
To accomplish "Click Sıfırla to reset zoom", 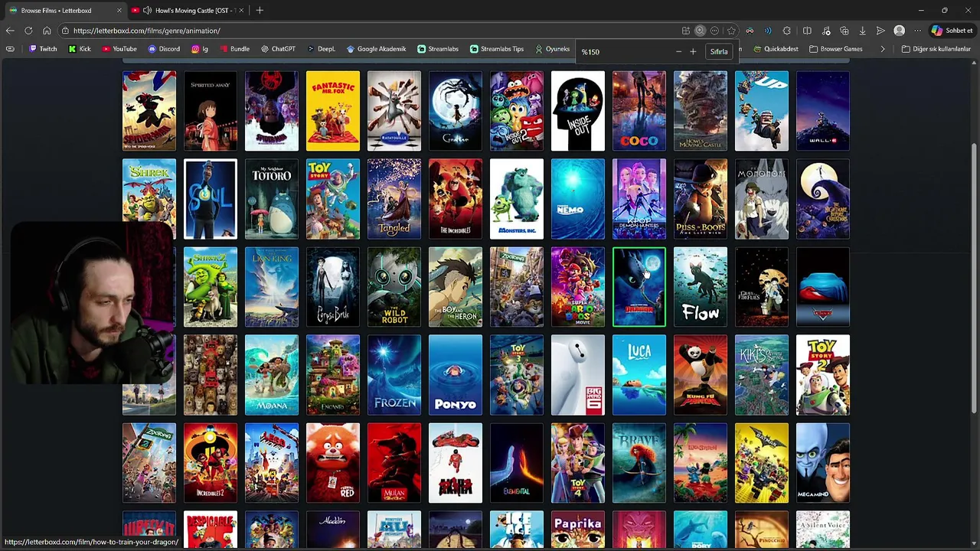I will pyautogui.click(x=719, y=52).
